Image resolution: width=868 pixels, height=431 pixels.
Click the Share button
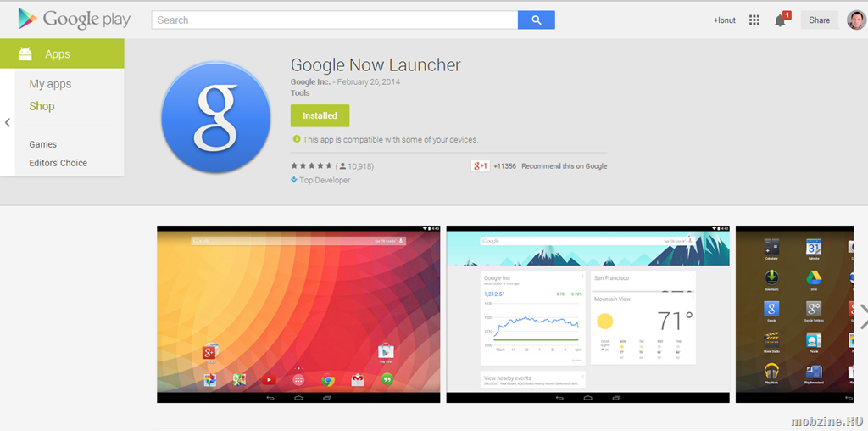pyautogui.click(x=820, y=20)
